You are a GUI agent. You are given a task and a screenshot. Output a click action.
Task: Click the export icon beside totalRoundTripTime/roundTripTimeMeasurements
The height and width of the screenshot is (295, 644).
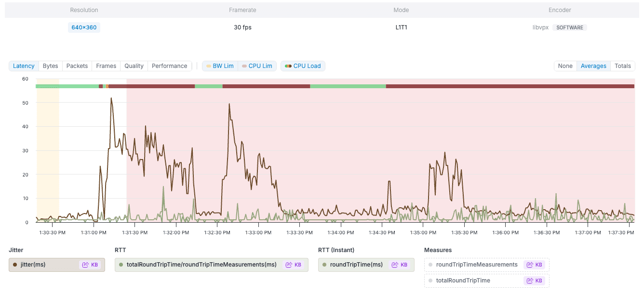tap(294, 265)
